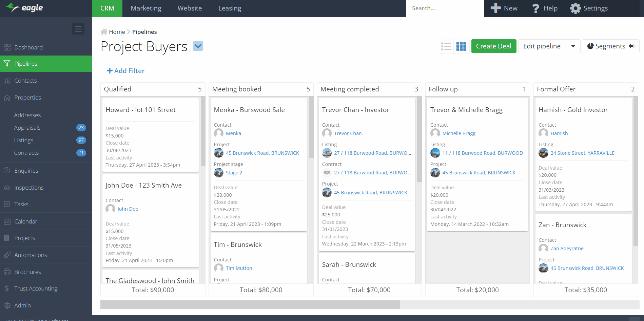Image resolution: width=644 pixels, height=321 pixels.
Task: Open the Trevor Chan contact link
Action: click(348, 133)
